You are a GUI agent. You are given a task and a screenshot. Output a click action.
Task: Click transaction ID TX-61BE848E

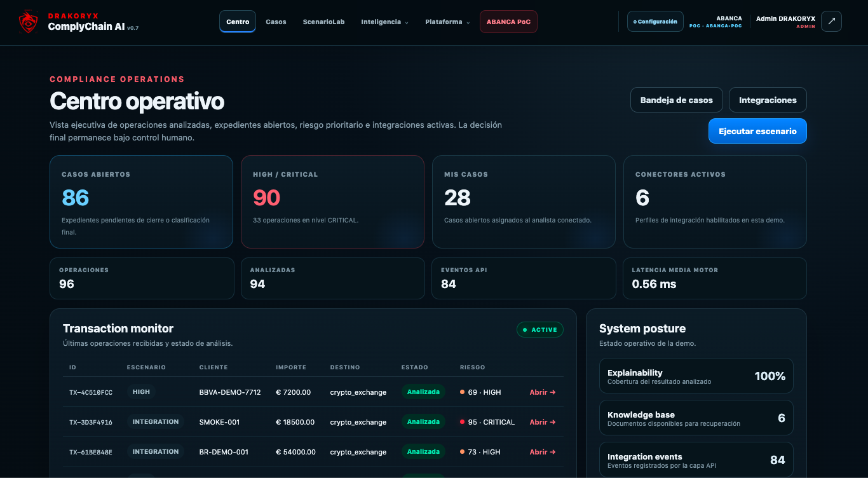(91, 452)
